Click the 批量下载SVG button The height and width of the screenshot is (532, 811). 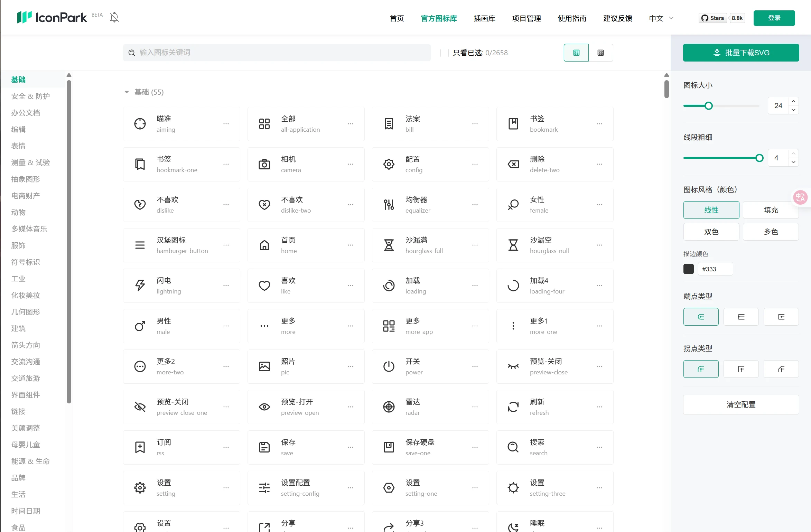click(x=741, y=53)
